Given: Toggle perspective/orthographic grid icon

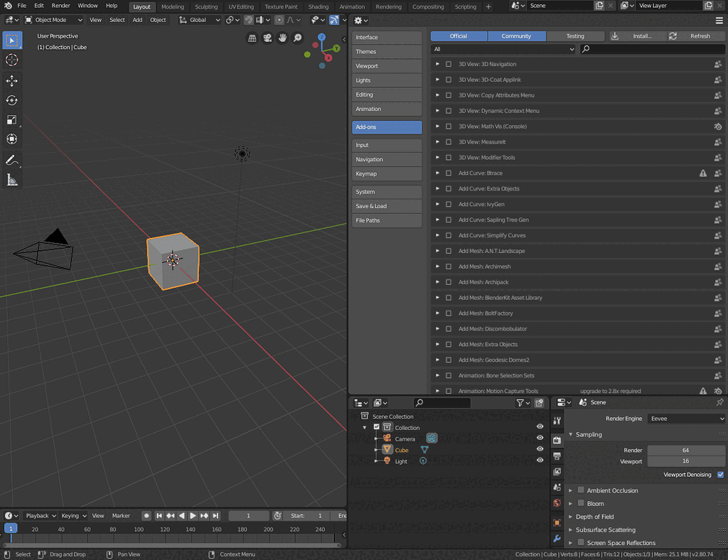Looking at the screenshot, I should point(252,38).
